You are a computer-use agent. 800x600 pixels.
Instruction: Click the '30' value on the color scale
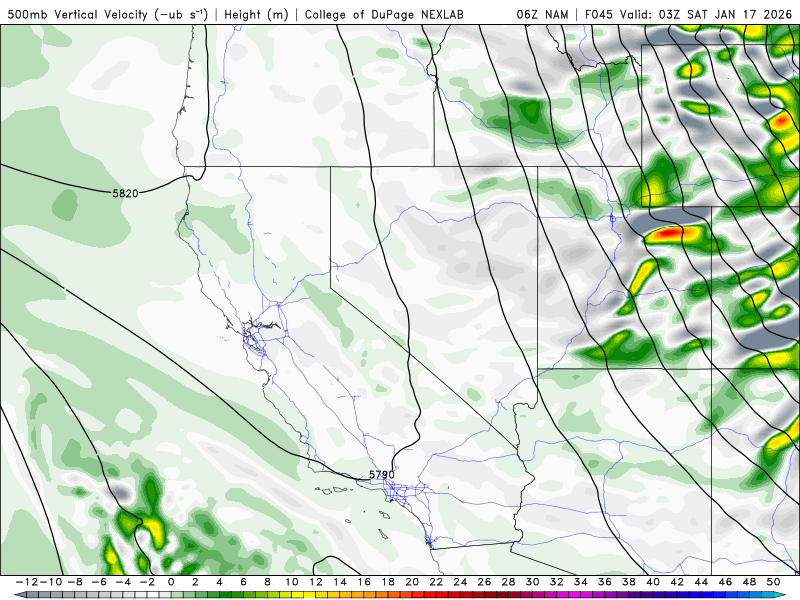(533, 582)
